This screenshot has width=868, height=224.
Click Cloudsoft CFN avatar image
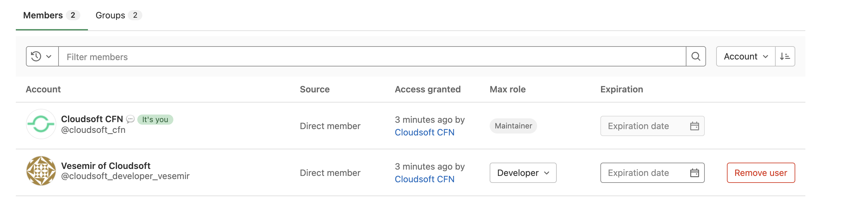pyautogui.click(x=41, y=124)
